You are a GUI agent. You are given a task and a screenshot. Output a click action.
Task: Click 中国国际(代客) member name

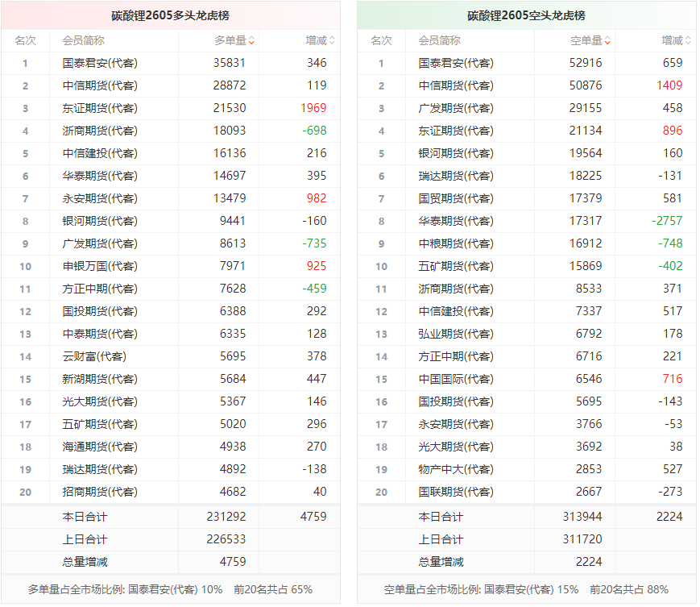click(x=456, y=379)
